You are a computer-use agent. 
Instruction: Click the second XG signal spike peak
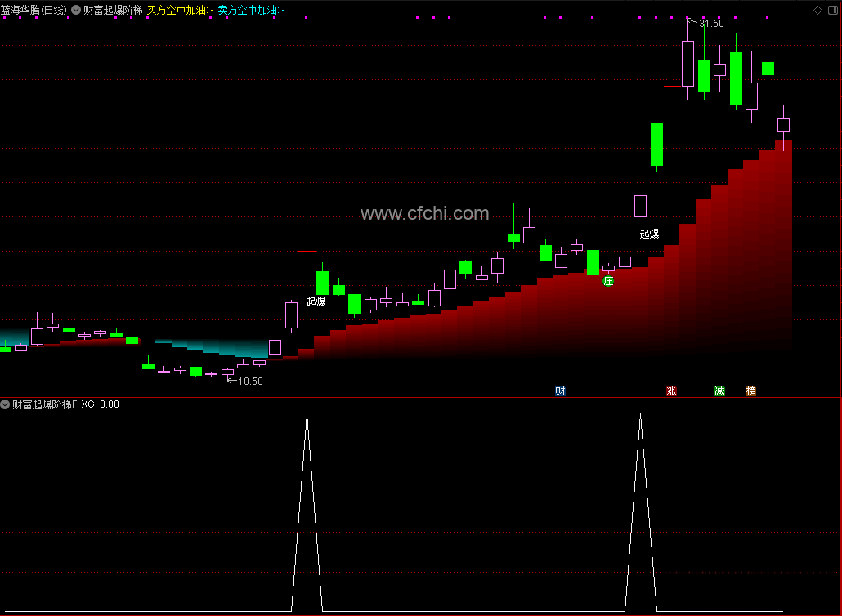click(640, 414)
